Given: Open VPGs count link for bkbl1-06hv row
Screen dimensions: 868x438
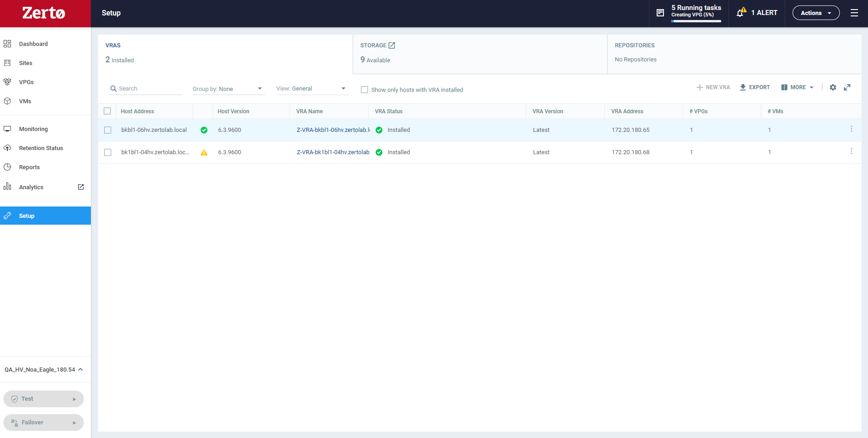Looking at the screenshot, I should [x=691, y=130].
